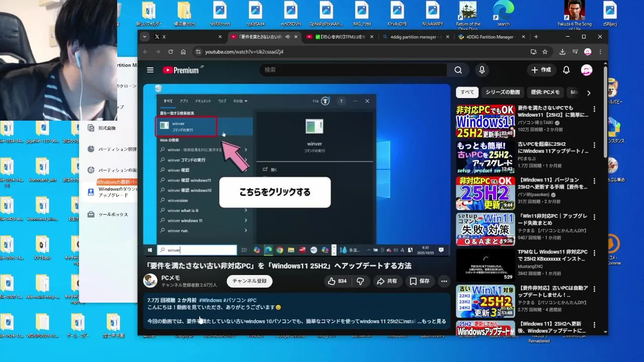
Task: Open options for パソ研(pasoken) video
Action: point(594,181)
